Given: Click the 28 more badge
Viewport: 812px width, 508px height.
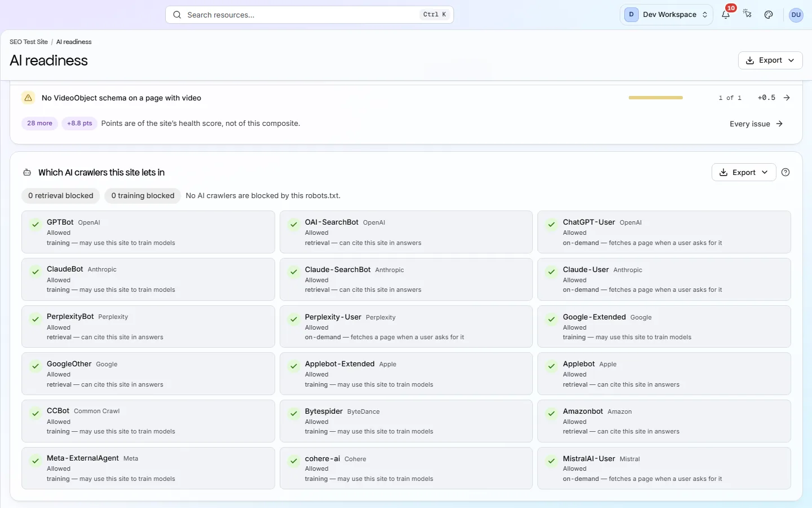Looking at the screenshot, I should 39,123.
